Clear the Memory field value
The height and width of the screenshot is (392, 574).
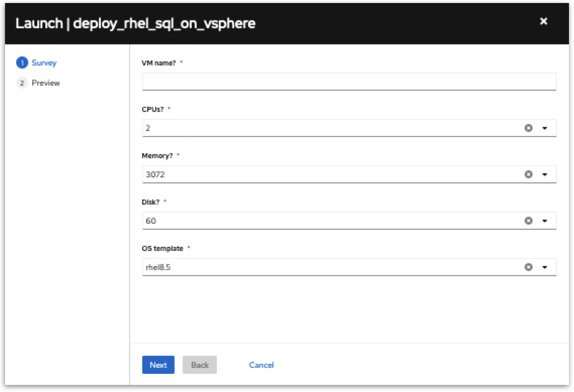[528, 174]
